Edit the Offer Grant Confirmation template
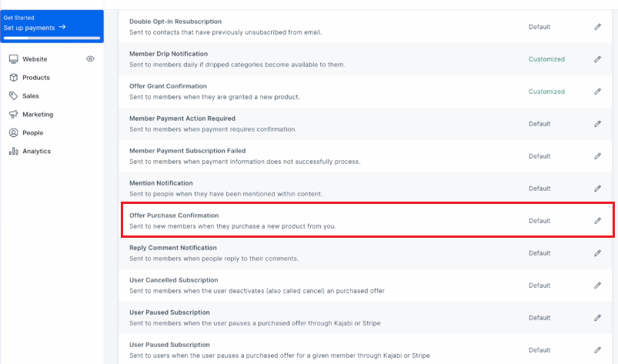This screenshot has height=364, width=618. (597, 92)
